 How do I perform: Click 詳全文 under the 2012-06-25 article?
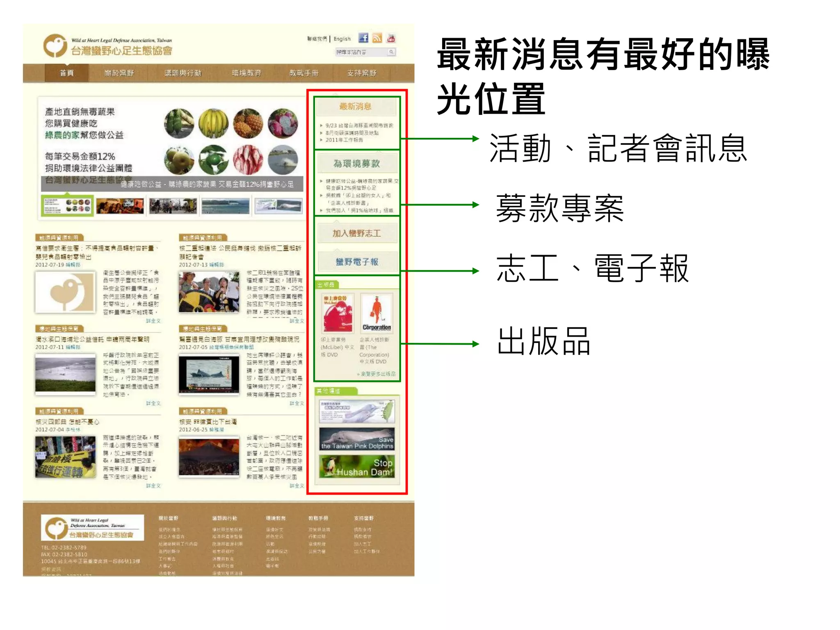click(x=297, y=486)
